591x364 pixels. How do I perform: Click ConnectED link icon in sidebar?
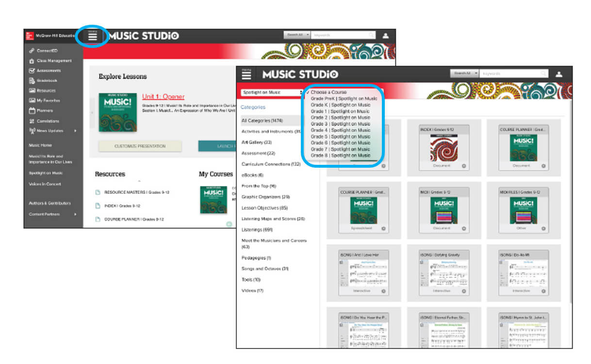(32, 50)
